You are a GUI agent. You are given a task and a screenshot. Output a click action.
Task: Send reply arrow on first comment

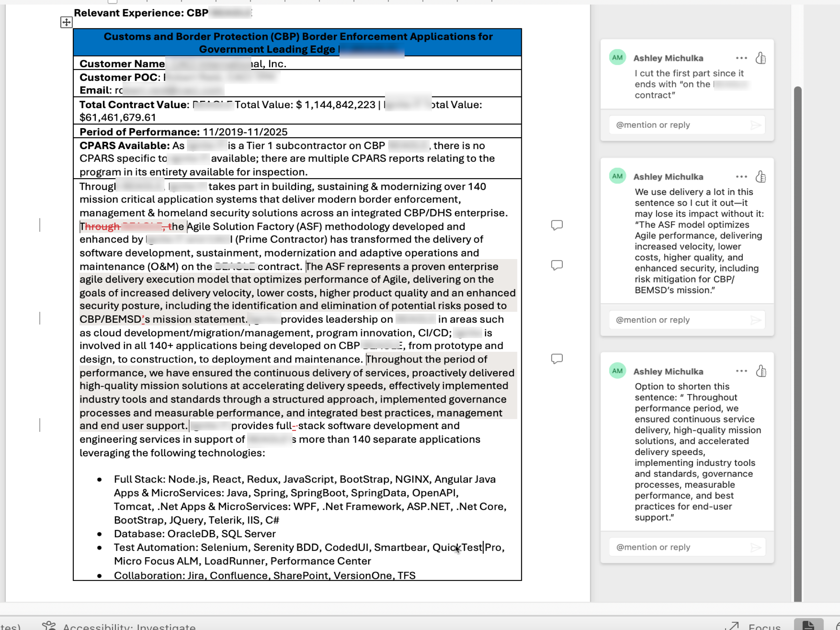coord(756,125)
